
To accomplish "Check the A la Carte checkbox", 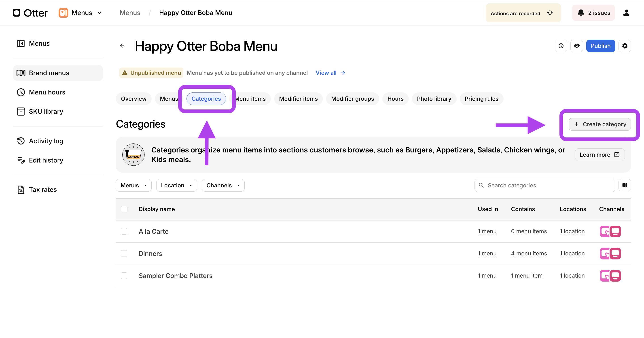I will 124,231.
